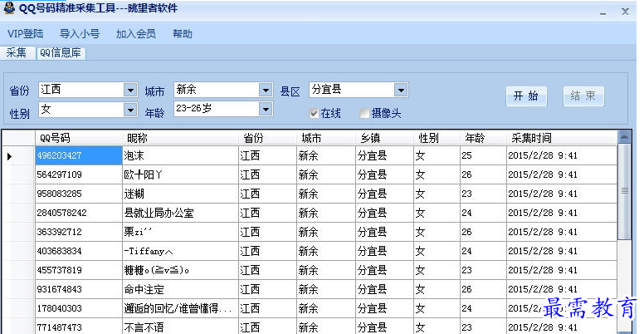Image resolution: width=644 pixels, height=334 pixels.
Task: Select QQ number cell 363392712
Action: pyautogui.click(x=79, y=232)
